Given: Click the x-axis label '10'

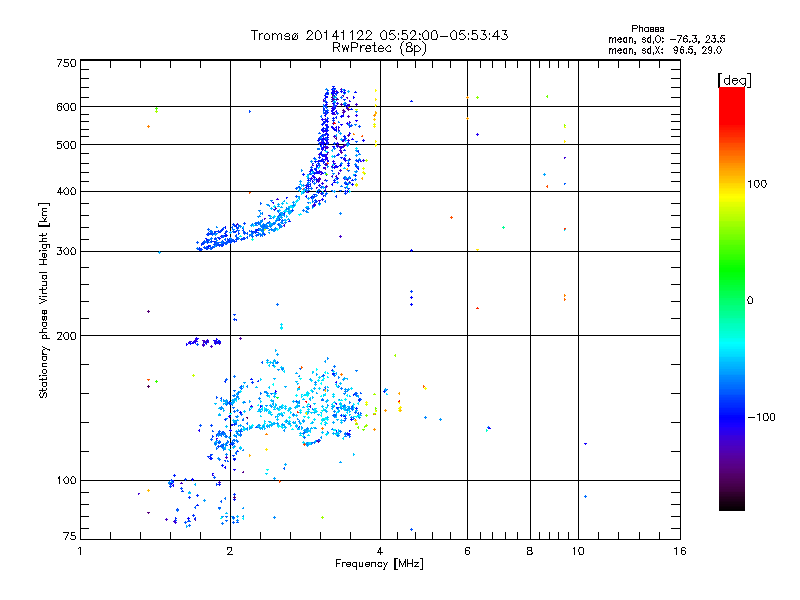Looking at the screenshot, I should (578, 551).
